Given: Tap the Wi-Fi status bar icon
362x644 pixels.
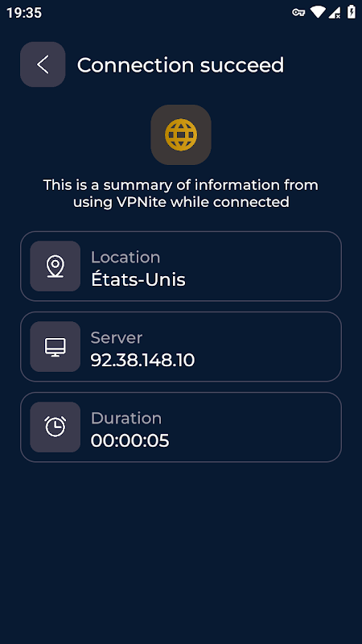Looking at the screenshot, I should coord(318,12).
